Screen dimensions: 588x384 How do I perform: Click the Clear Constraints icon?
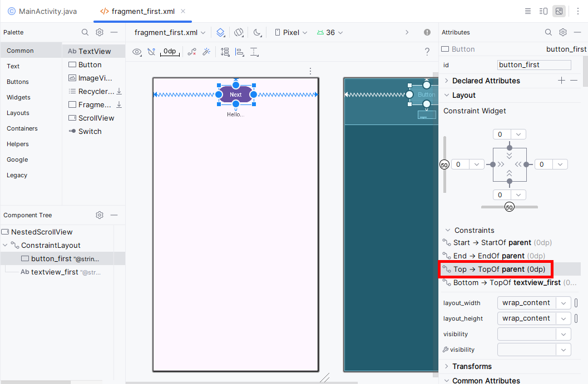pyautogui.click(x=192, y=52)
